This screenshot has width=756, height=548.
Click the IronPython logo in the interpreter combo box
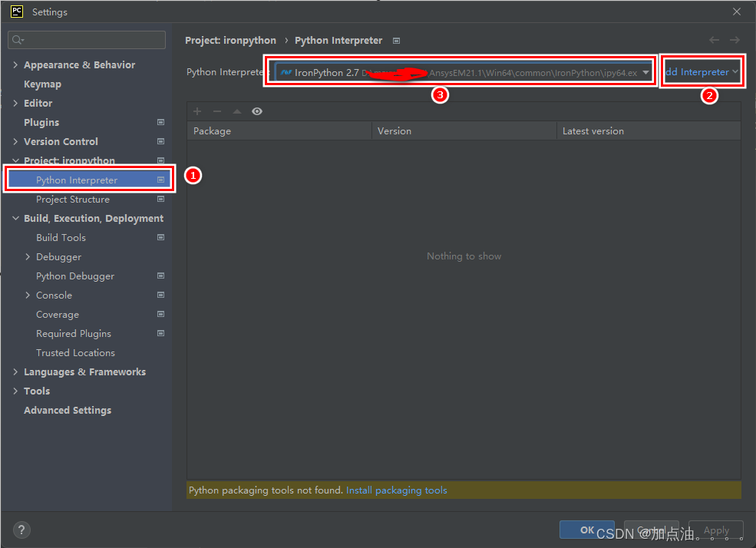pos(286,73)
